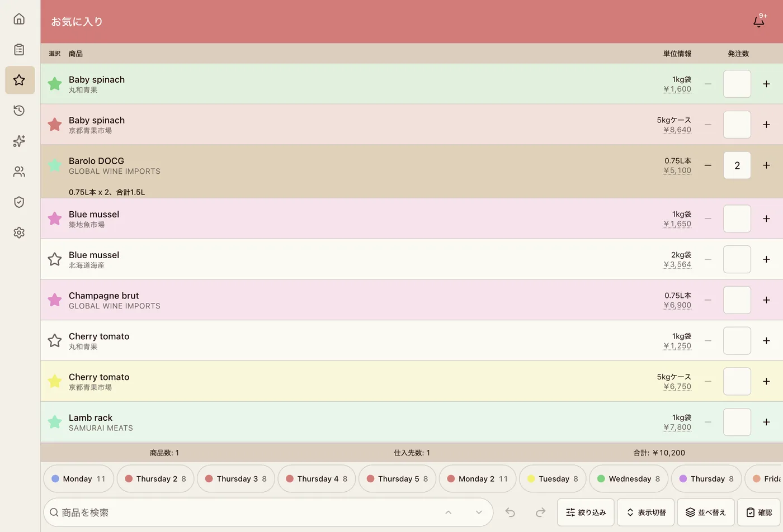The height and width of the screenshot is (532, 783).
Task: Select the Wednesday 8 list tab
Action: point(629,479)
